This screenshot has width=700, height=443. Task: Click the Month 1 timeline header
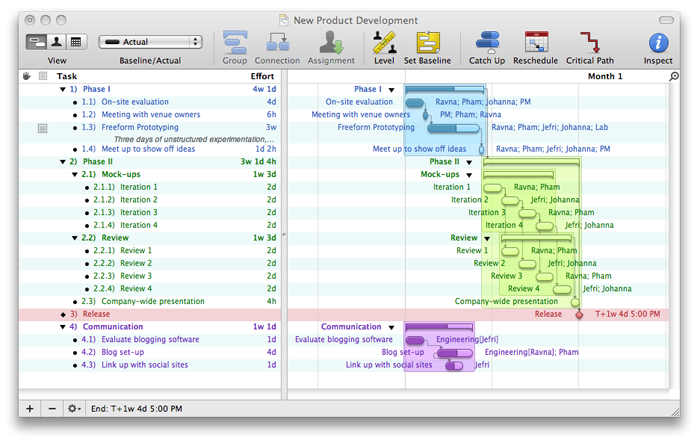coord(605,76)
